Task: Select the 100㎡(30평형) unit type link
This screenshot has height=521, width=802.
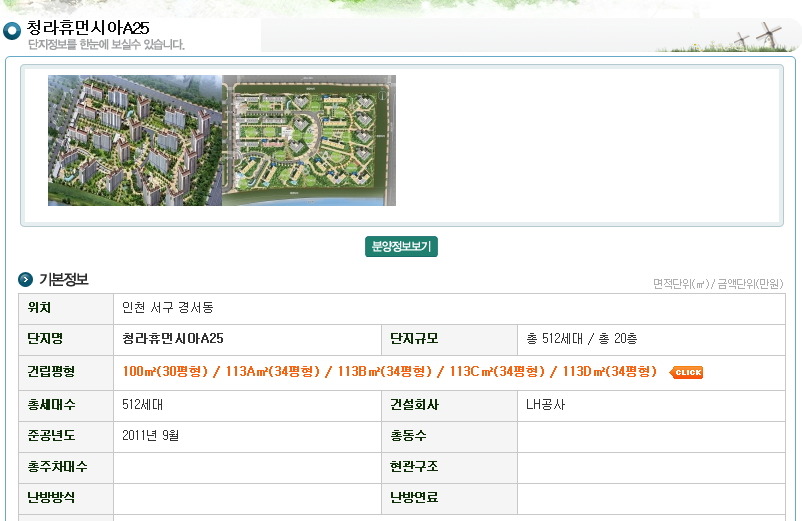Action: point(165,371)
